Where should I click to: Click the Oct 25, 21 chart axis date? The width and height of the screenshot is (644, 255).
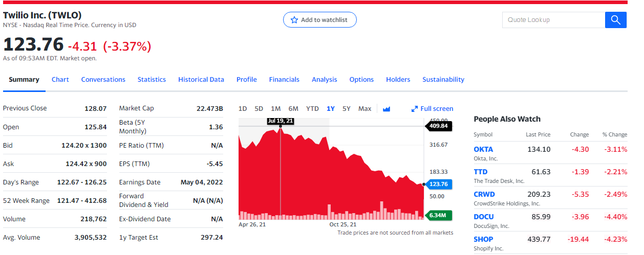(343, 224)
